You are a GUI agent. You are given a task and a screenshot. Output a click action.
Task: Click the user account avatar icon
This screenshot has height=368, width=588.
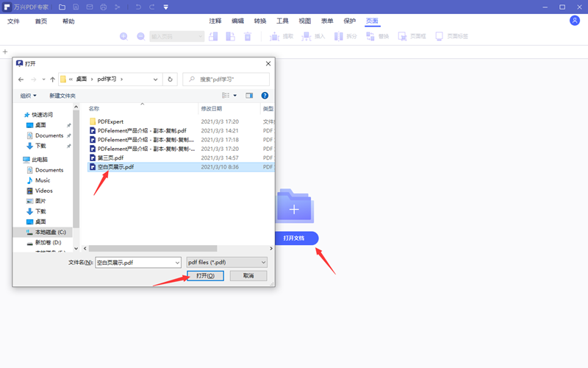(574, 21)
